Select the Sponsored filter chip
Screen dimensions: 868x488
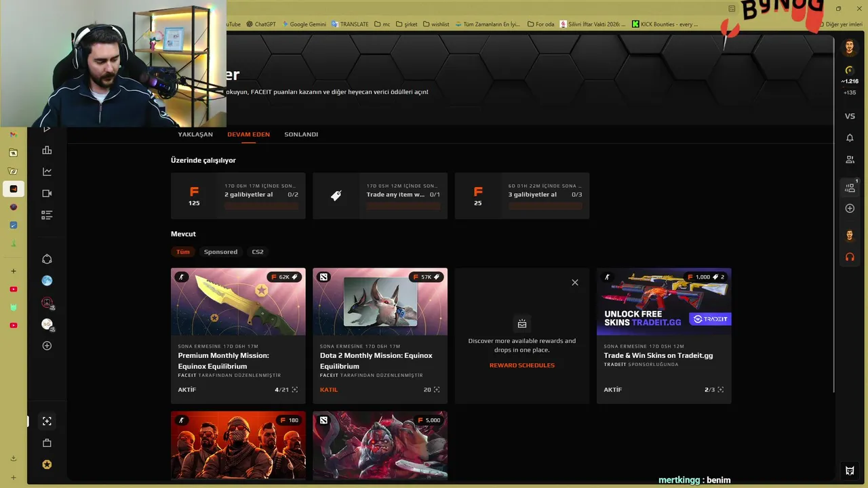click(x=220, y=251)
